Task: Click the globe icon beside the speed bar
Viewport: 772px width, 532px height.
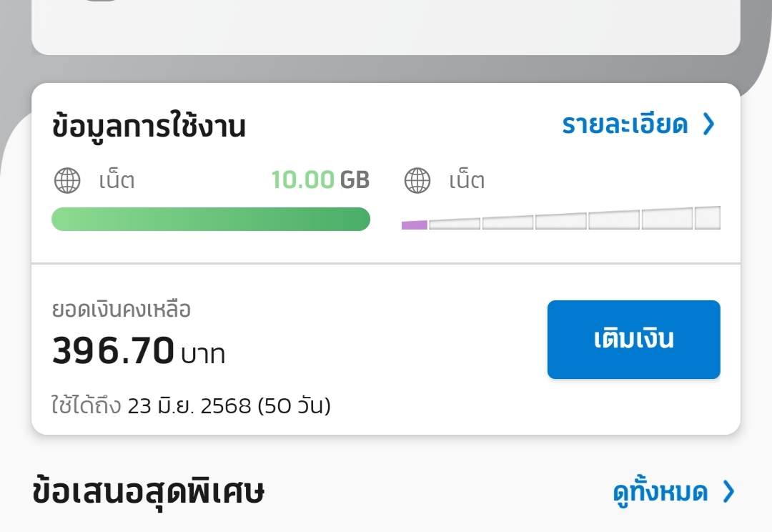Action: 417,180
